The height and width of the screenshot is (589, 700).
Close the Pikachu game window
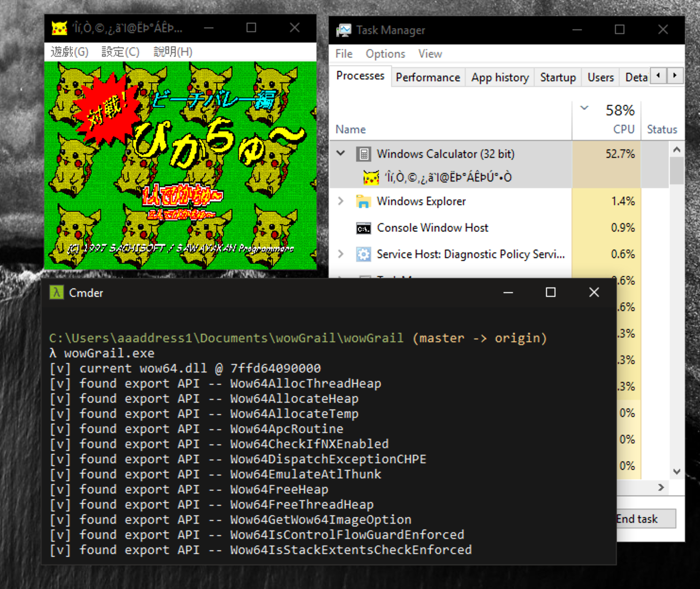pos(295,28)
